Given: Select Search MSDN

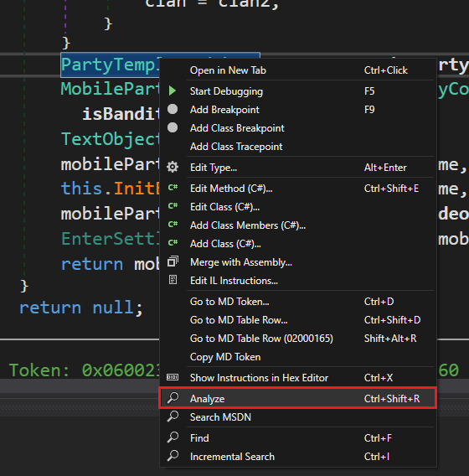Looking at the screenshot, I should tap(298, 417).
